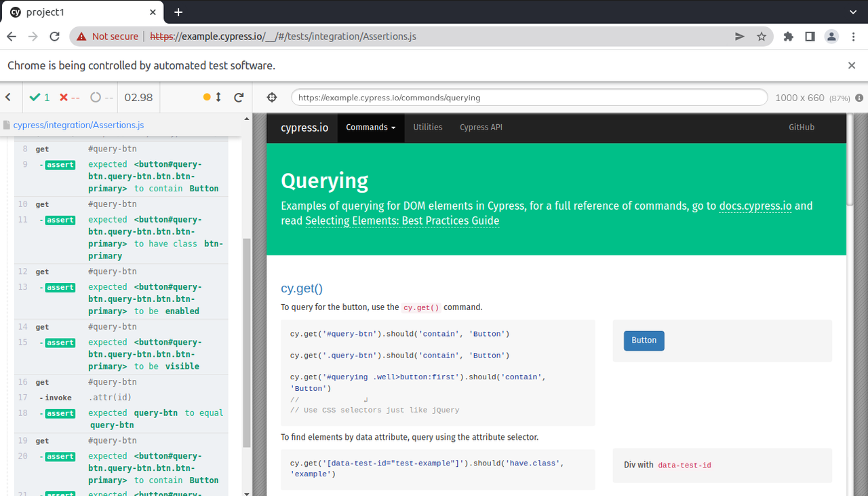
Task: Go back in browser history
Action: 11,37
